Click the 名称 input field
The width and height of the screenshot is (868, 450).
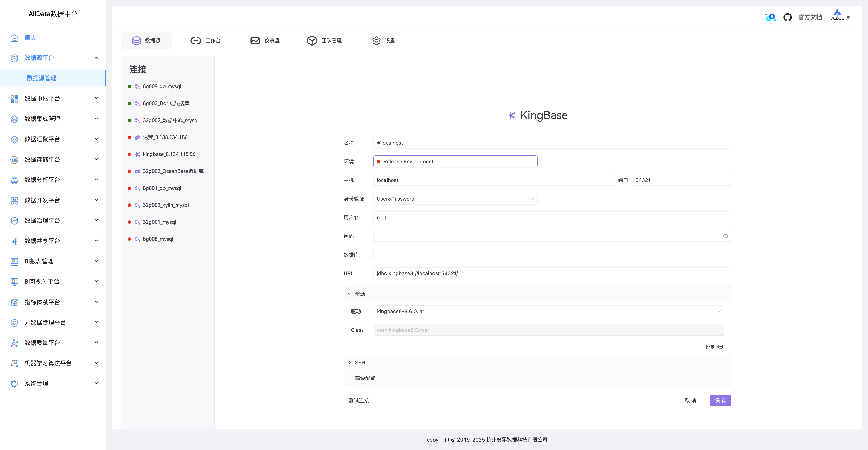(x=552, y=143)
